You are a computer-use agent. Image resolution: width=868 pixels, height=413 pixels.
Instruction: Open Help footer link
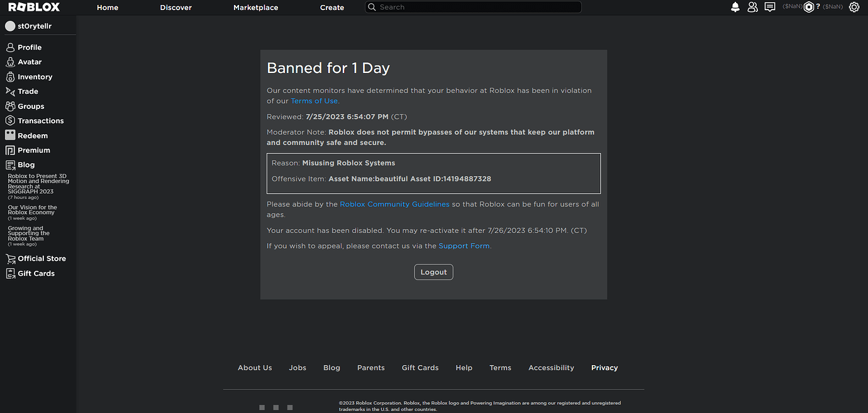tap(464, 368)
